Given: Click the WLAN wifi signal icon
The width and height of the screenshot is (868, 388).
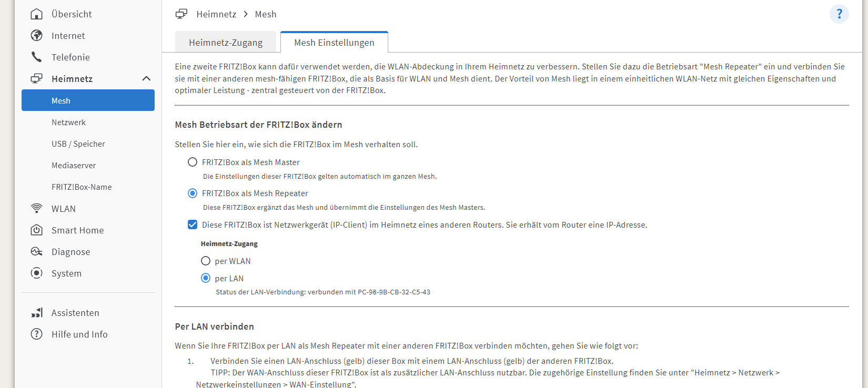Looking at the screenshot, I should click(36, 208).
